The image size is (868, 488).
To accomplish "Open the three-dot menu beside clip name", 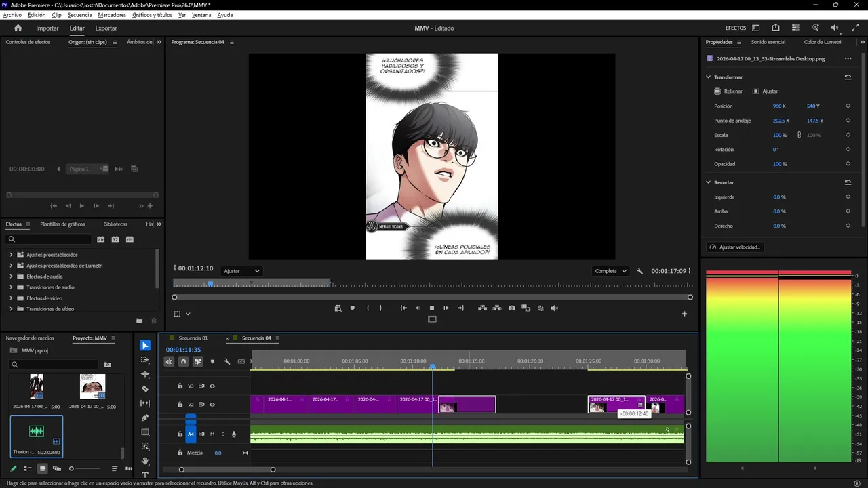I will [848, 58].
